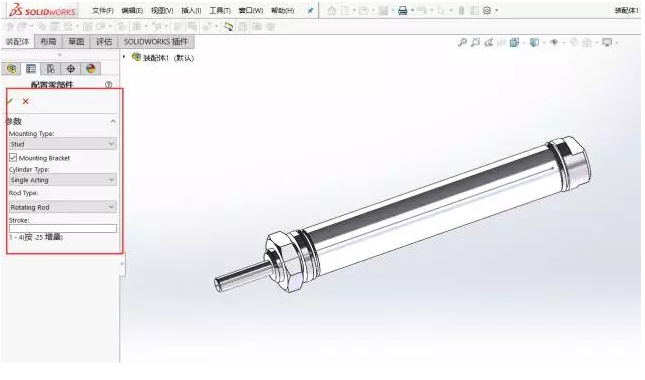Open the ConfigurationManager tab icon
The width and height of the screenshot is (645, 380).
51,69
